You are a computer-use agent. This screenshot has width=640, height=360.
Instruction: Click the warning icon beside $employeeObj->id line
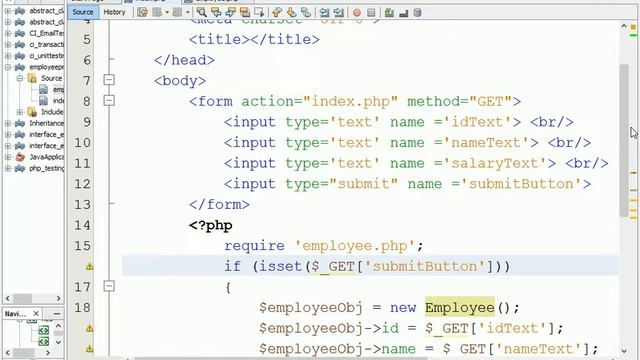pyautogui.click(x=89, y=328)
